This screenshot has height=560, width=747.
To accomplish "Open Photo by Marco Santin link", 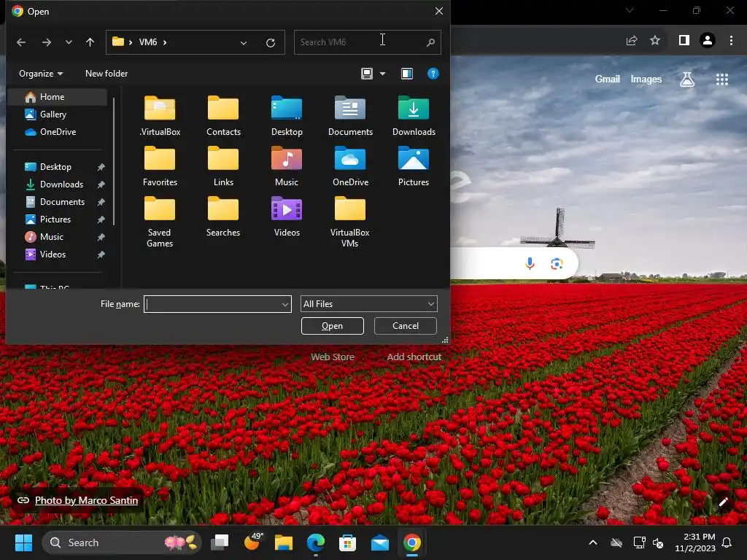I will pos(86,500).
